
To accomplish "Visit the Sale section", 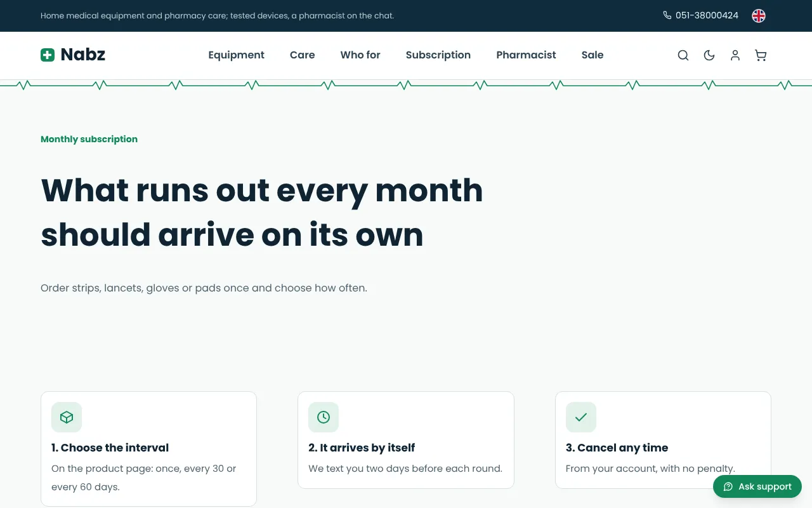I will click(x=593, y=55).
